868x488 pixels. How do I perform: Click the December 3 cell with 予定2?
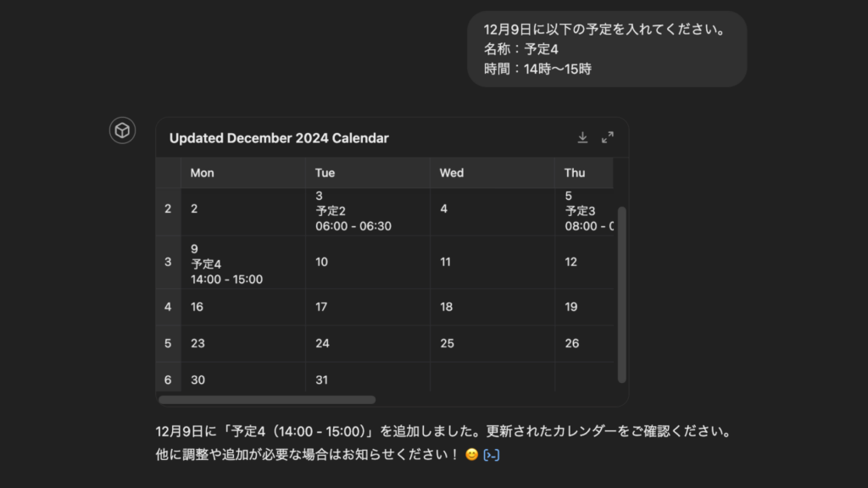pos(367,211)
